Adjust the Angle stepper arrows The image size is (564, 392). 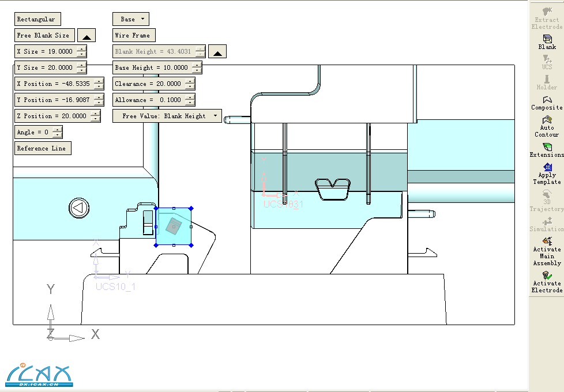(x=57, y=132)
